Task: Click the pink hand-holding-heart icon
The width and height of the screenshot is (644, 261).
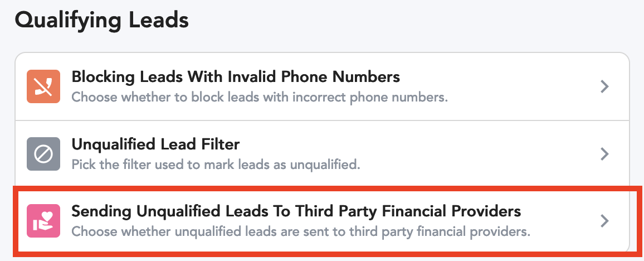Action: click(43, 221)
